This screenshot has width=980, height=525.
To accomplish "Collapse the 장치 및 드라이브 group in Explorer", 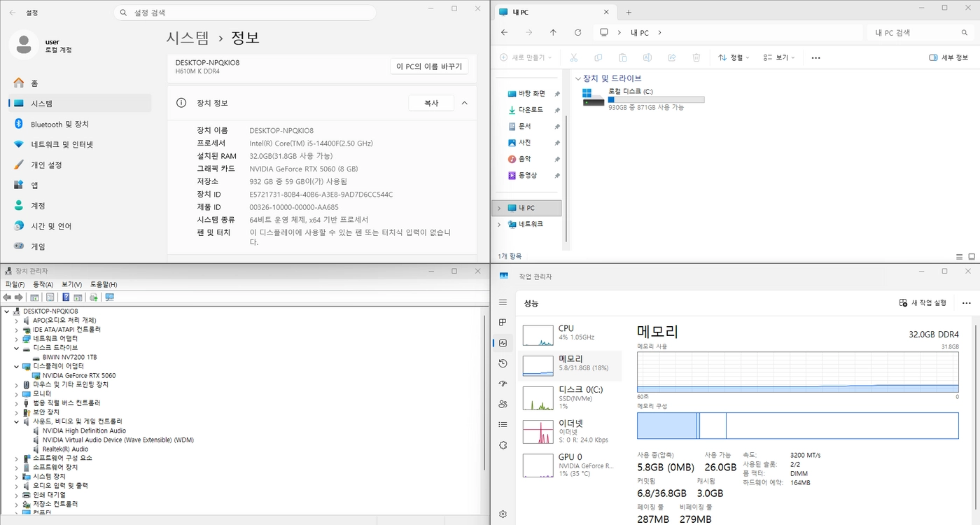I will tap(577, 78).
